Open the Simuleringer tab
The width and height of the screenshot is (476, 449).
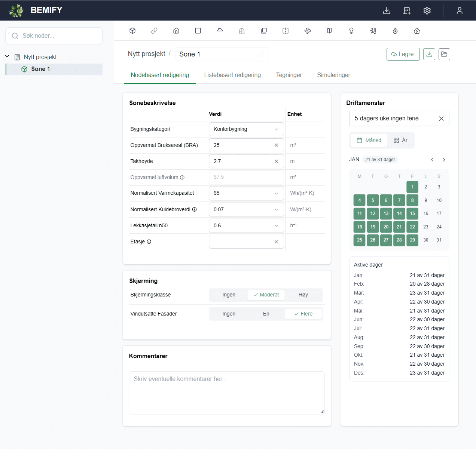tap(333, 75)
